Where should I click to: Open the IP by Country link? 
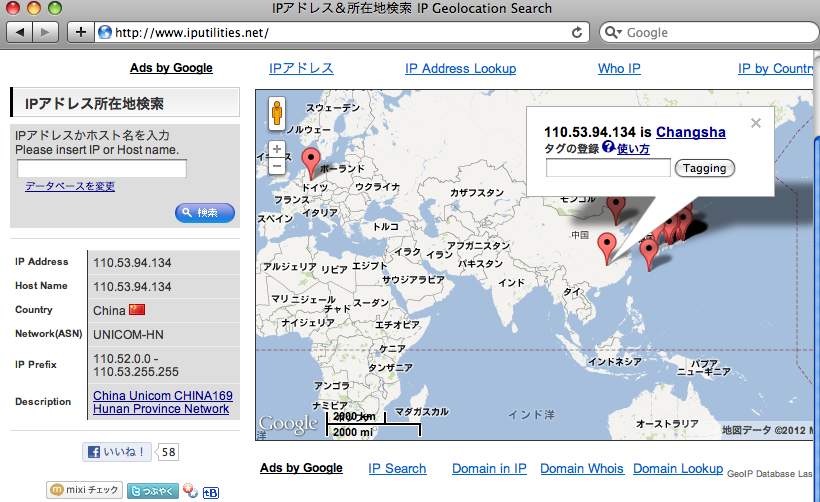click(776, 69)
